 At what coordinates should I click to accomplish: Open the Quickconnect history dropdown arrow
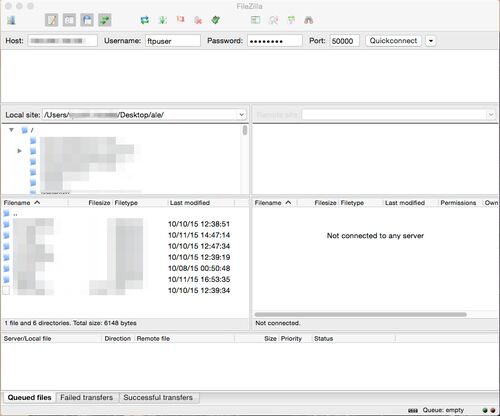pyautogui.click(x=431, y=41)
